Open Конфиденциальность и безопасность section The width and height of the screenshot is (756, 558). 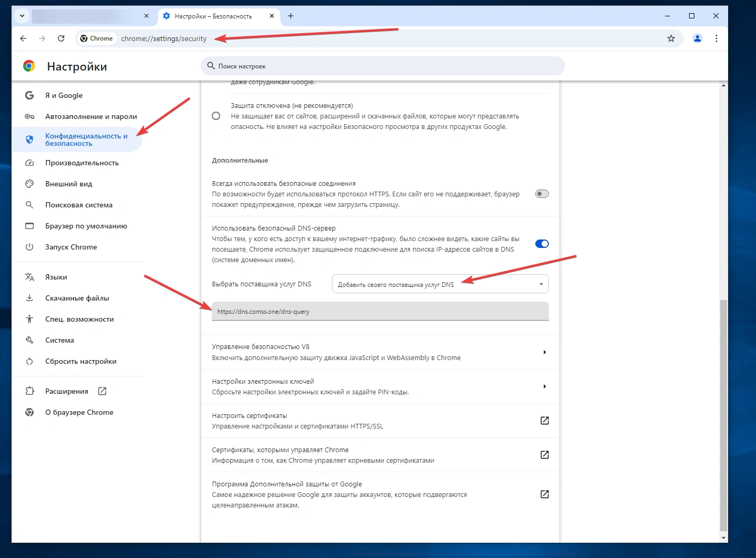tap(77, 139)
